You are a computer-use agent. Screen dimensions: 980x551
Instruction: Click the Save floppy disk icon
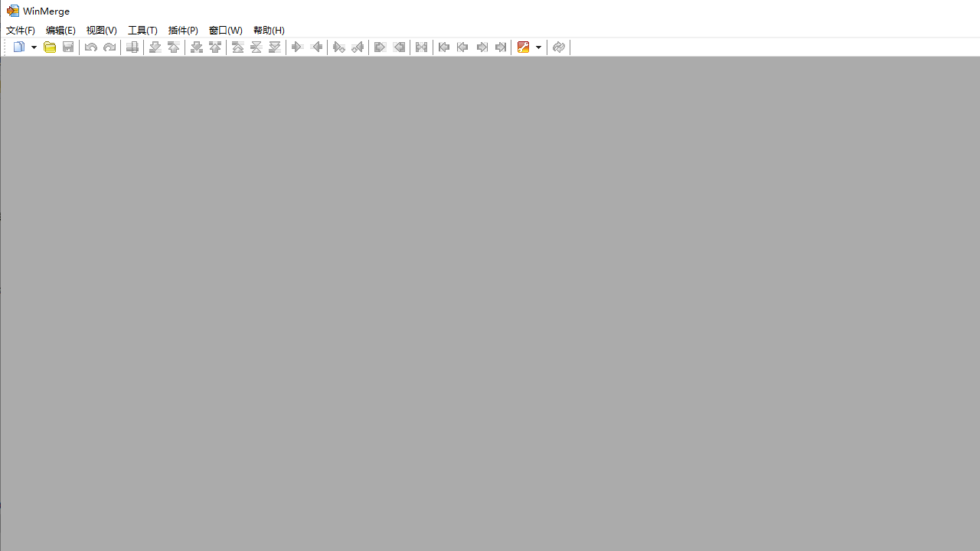tap(68, 47)
